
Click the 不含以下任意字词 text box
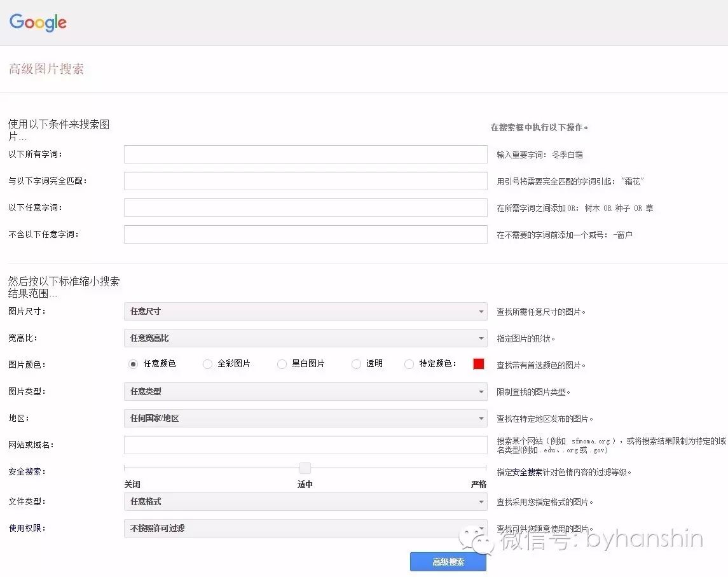point(305,234)
